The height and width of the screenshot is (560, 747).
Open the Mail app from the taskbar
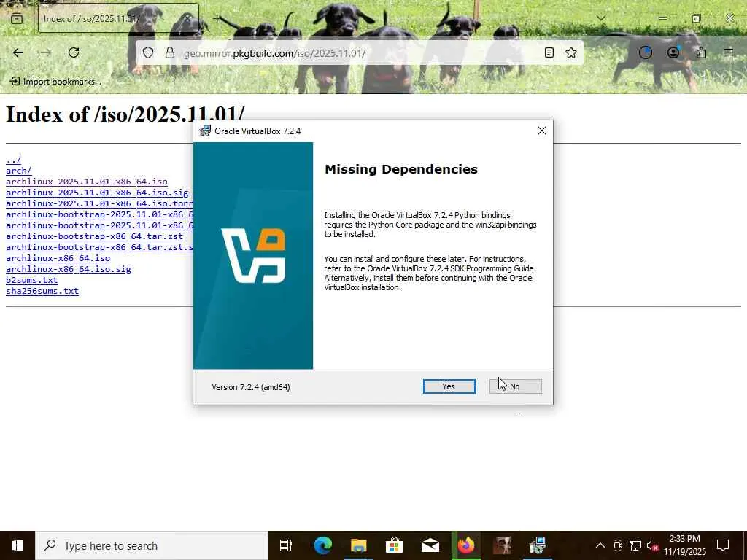[x=430, y=545]
